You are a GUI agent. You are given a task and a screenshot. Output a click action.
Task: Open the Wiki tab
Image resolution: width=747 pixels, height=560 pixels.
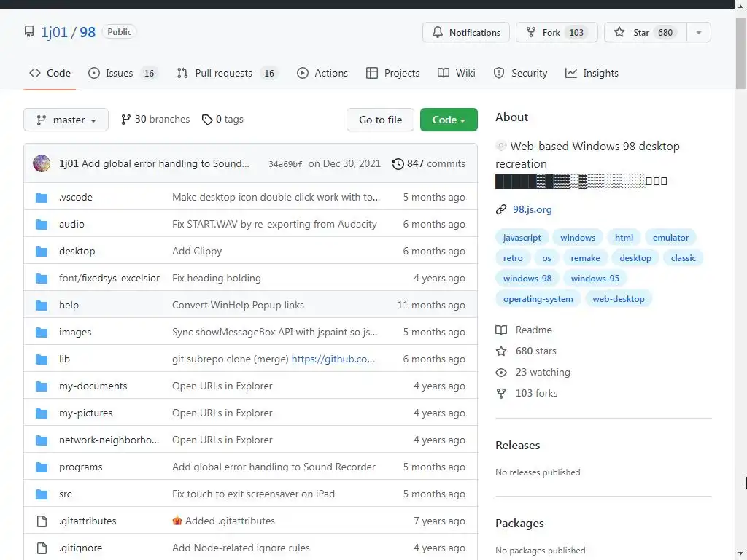point(457,74)
